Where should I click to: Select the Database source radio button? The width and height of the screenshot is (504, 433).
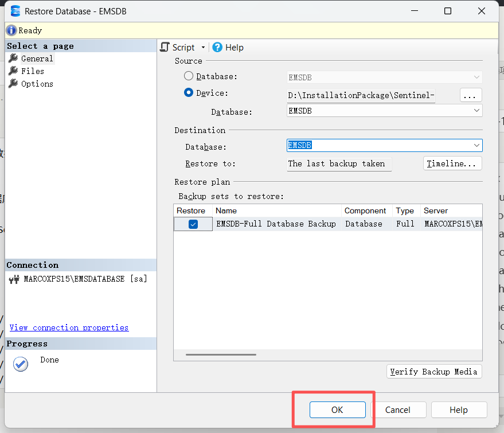(x=189, y=76)
